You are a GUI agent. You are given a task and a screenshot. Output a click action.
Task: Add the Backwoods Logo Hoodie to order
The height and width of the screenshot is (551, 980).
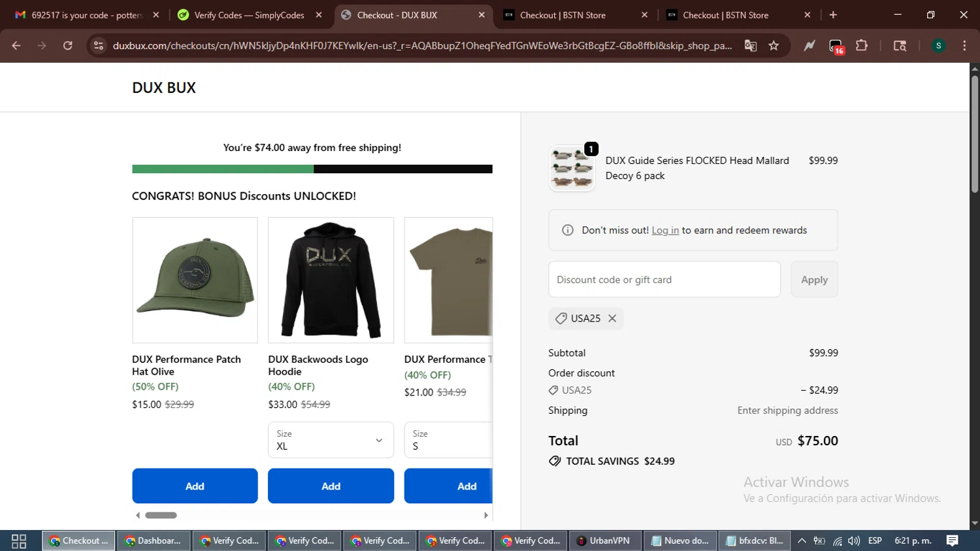point(331,486)
